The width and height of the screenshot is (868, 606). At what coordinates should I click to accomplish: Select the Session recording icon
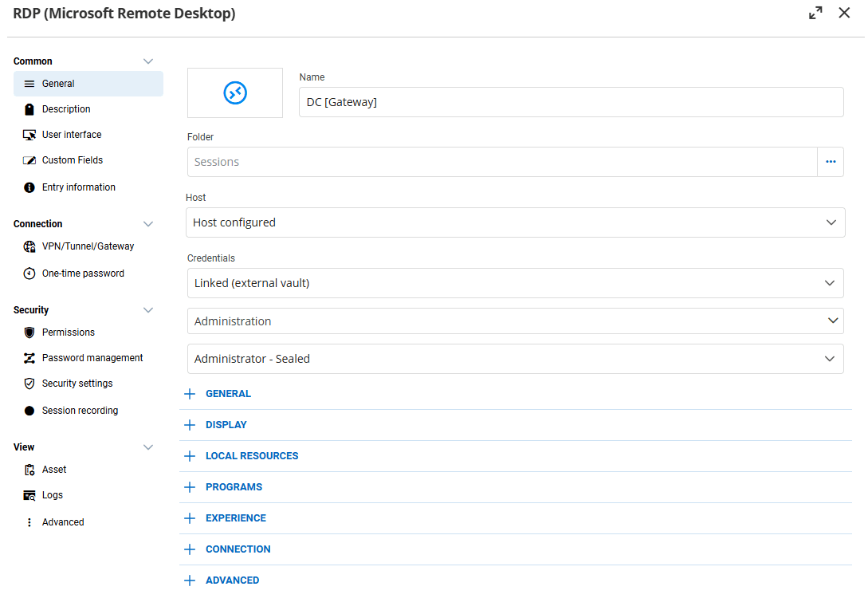(x=29, y=411)
